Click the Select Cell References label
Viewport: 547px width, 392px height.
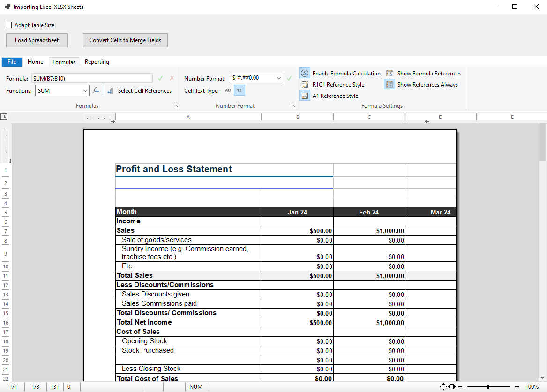145,90
